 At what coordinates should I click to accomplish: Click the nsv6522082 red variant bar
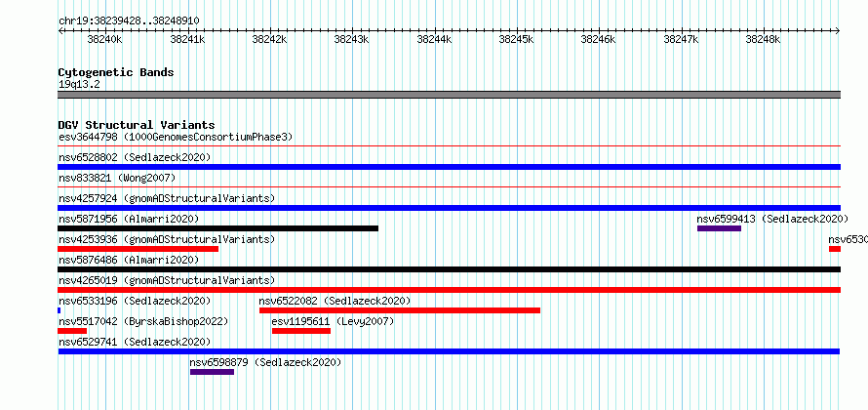click(400, 310)
